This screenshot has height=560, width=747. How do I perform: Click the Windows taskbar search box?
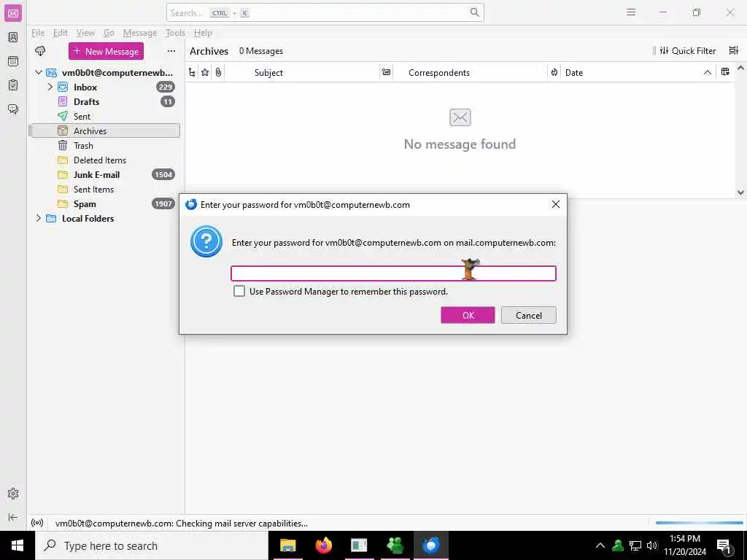152,545
